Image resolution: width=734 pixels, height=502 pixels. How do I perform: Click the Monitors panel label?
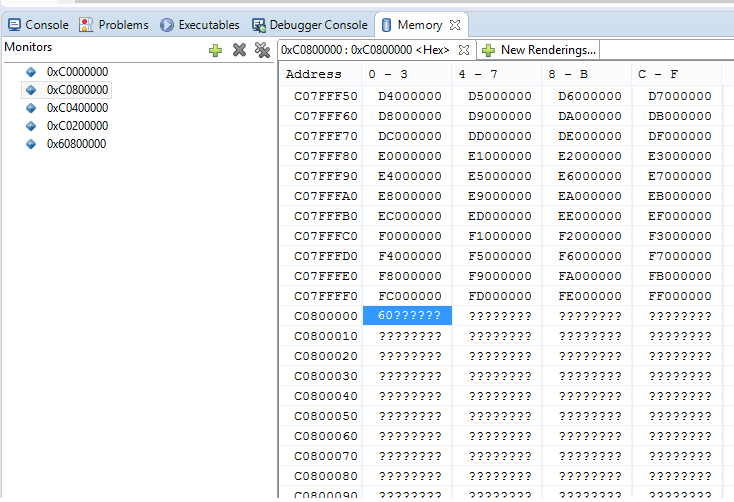[28, 47]
